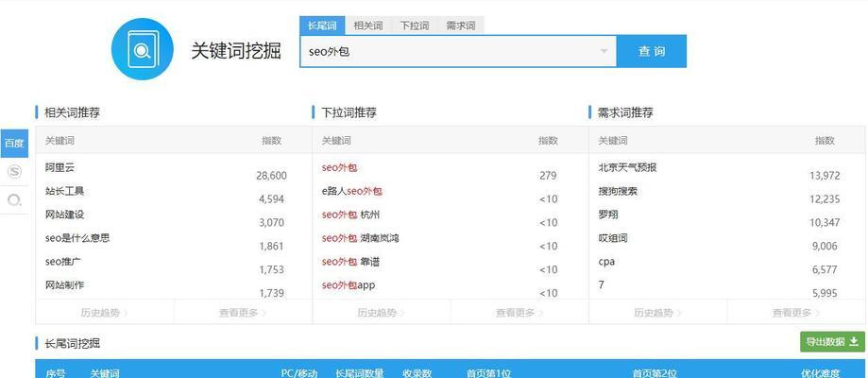868x378 pixels.
Task: Click keyword 哎组词
Action: [x=613, y=238]
